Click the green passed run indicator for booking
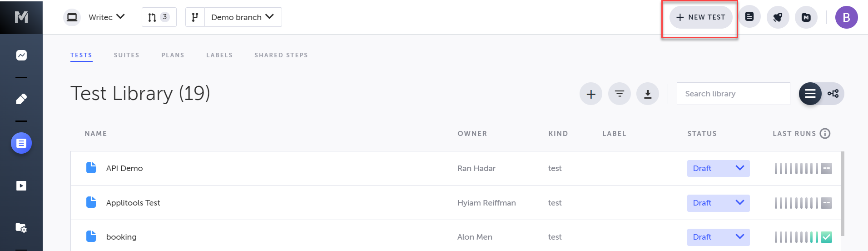The image size is (868, 251). click(x=826, y=237)
